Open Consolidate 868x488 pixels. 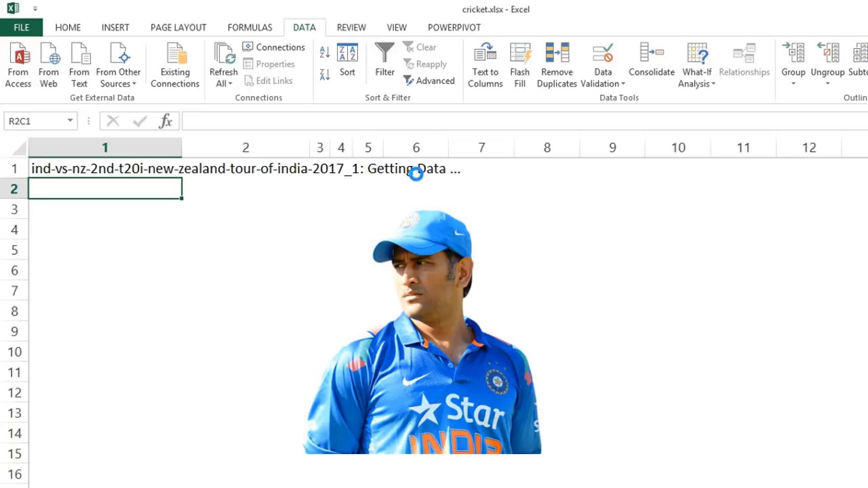652,61
